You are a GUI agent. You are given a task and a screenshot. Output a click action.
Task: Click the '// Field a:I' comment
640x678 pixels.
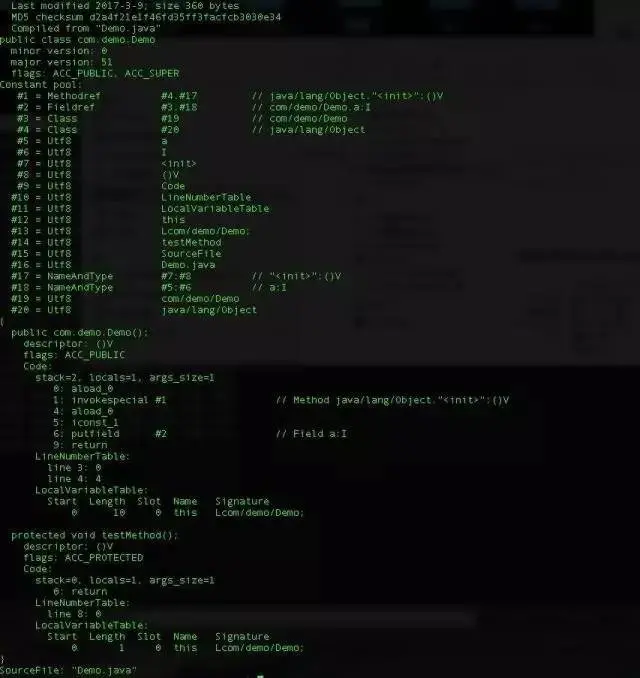pyautogui.click(x=311, y=434)
